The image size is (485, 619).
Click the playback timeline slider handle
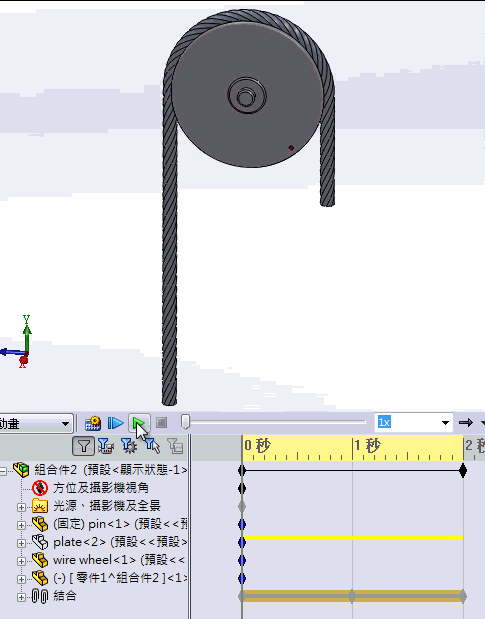(185, 422)
